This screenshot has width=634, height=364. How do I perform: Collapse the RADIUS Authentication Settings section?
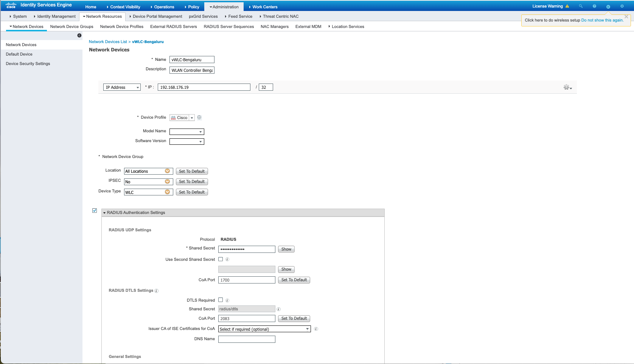[x=104, y=213]
